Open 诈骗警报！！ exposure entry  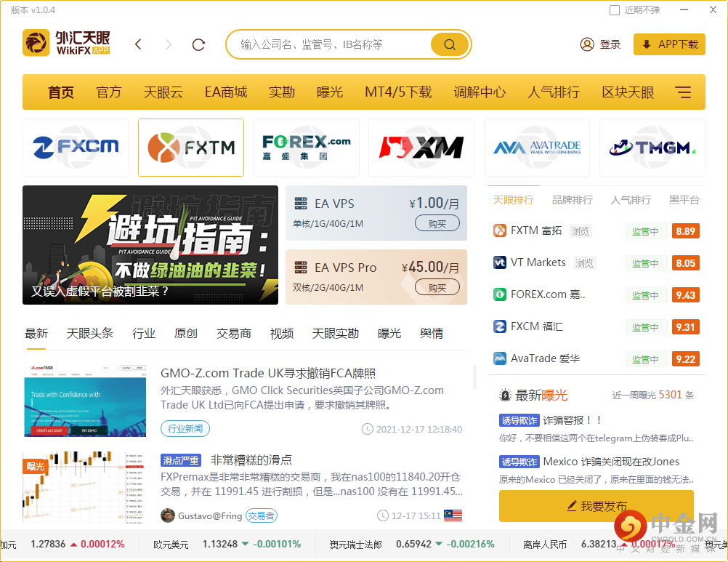[x=573, y=420]
